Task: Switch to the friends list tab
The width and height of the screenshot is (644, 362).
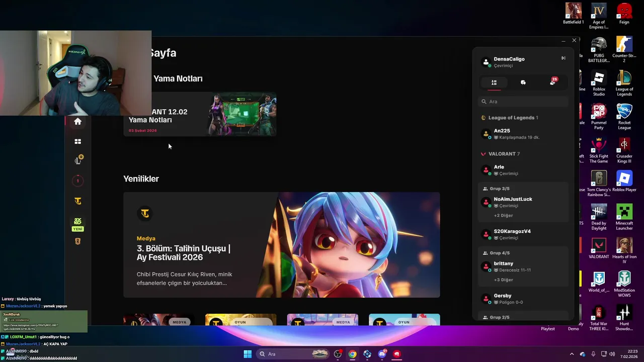Action: (494, 82)
